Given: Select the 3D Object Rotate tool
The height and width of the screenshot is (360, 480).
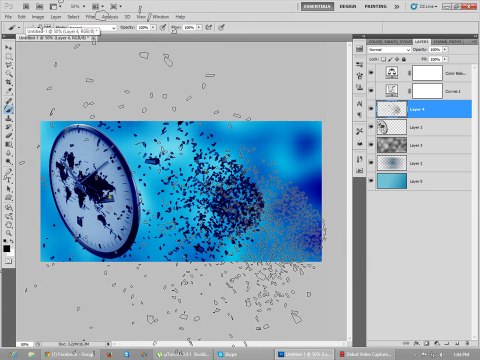Looking at the screenshot, I should click(x=8, y=207).
